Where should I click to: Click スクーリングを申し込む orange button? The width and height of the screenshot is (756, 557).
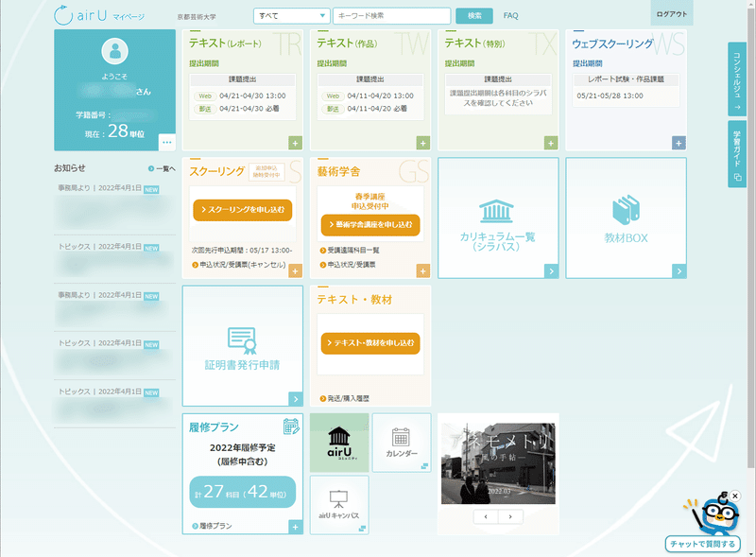pos(243,210)
